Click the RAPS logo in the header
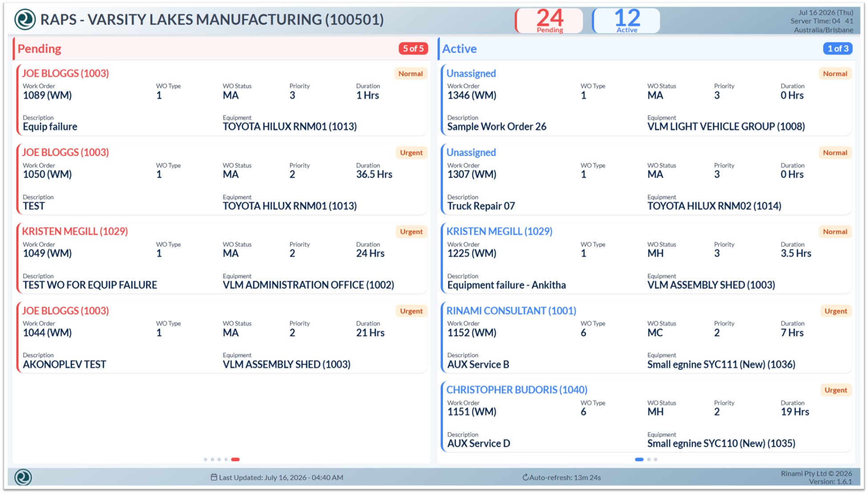Screen dimensions: 868x494 [x=25, y=20]
